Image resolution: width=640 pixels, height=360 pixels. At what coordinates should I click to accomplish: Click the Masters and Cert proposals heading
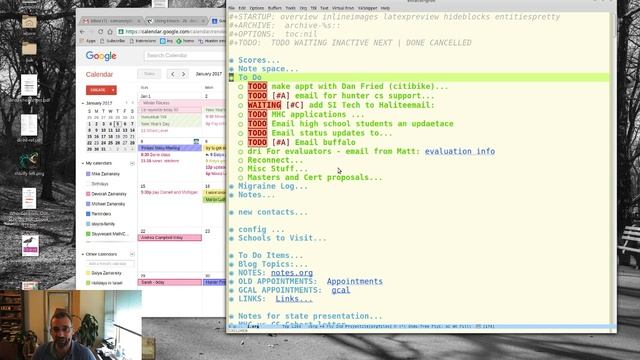point(315,178)
